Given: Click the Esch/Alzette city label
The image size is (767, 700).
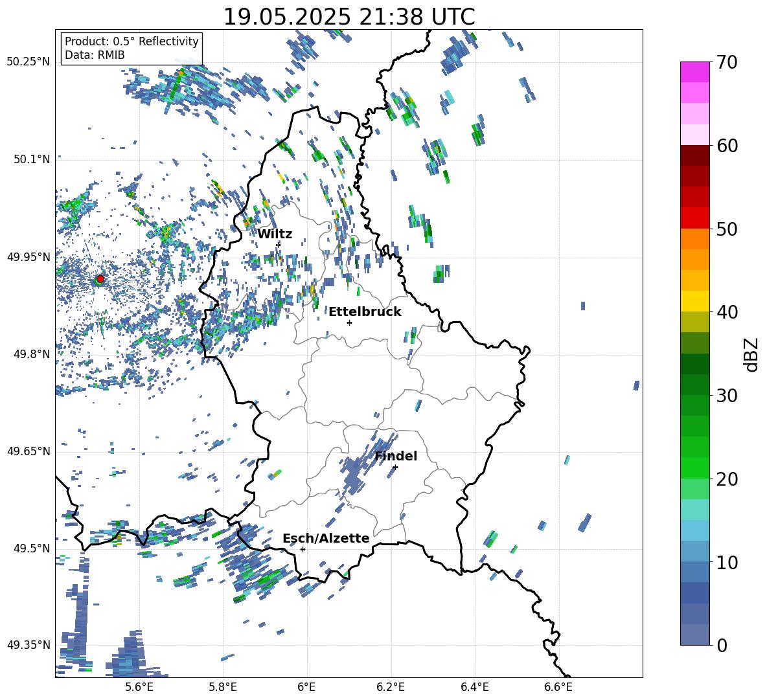Looking at the screenshot, I should pos(326,538).
